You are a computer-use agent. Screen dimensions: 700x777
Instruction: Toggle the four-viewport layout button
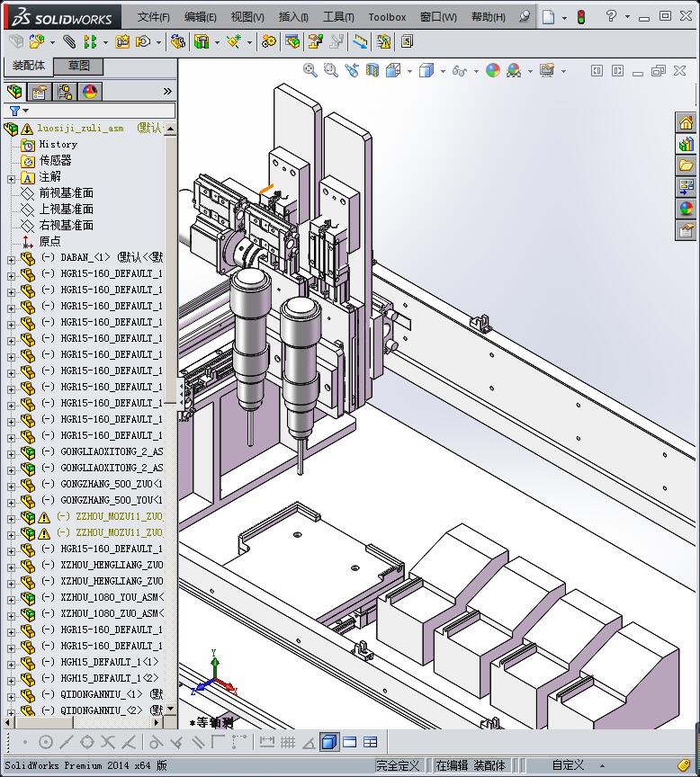click(x=371, y=742)
